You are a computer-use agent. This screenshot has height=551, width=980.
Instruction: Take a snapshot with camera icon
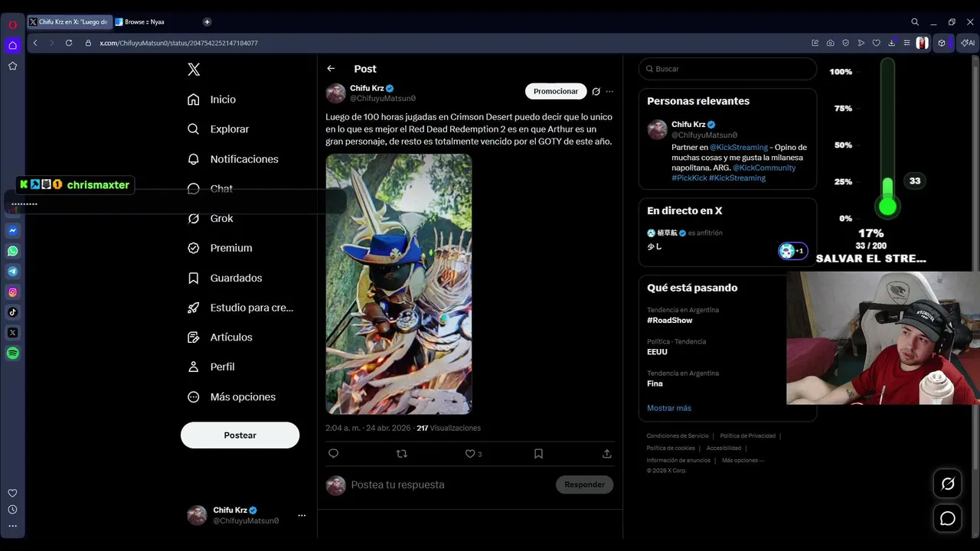(x=831, y=43)
